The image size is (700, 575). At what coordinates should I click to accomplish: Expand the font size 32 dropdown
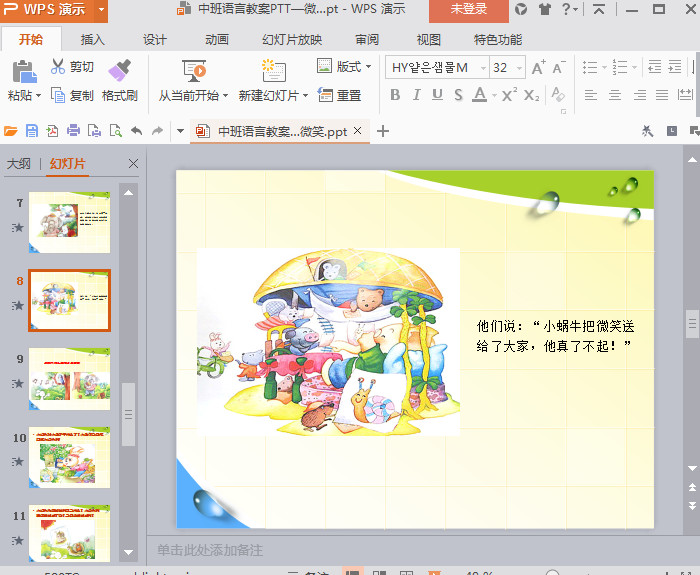click(518, 68)
